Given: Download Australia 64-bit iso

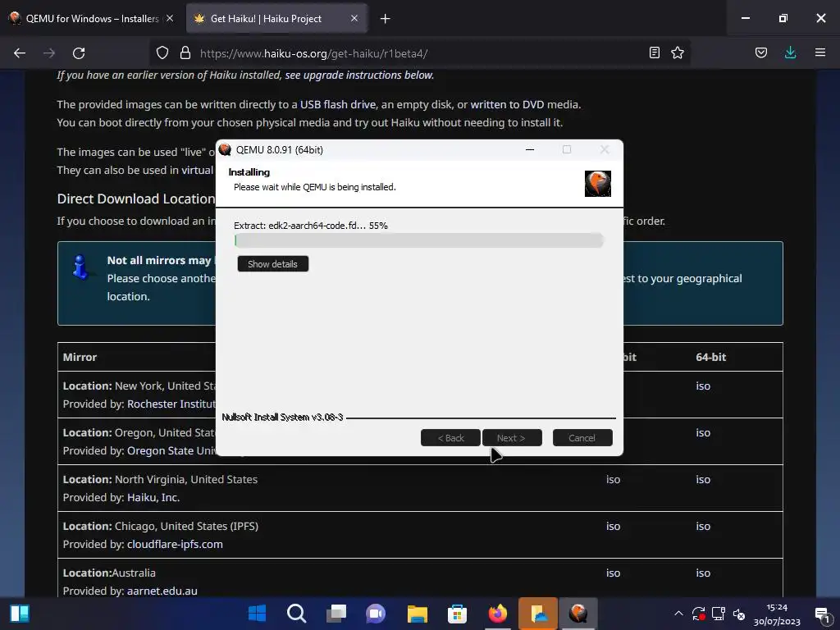Looking at the screenshot, I should tap(703, 573).
